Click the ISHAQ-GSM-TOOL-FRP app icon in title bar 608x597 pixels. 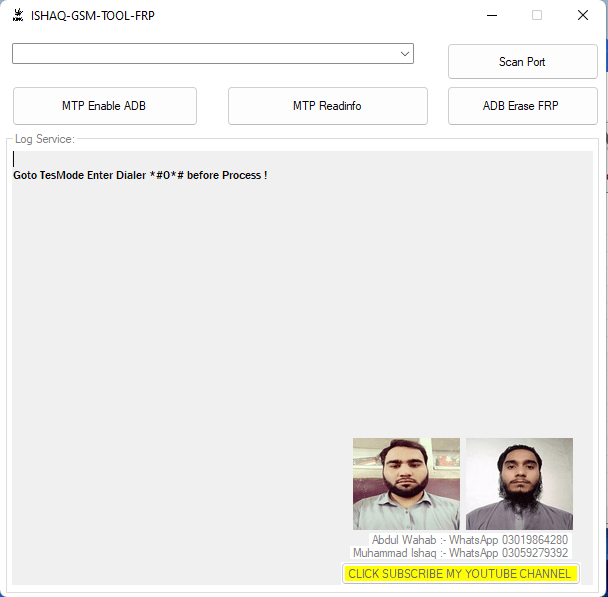[x=18, y=15]
